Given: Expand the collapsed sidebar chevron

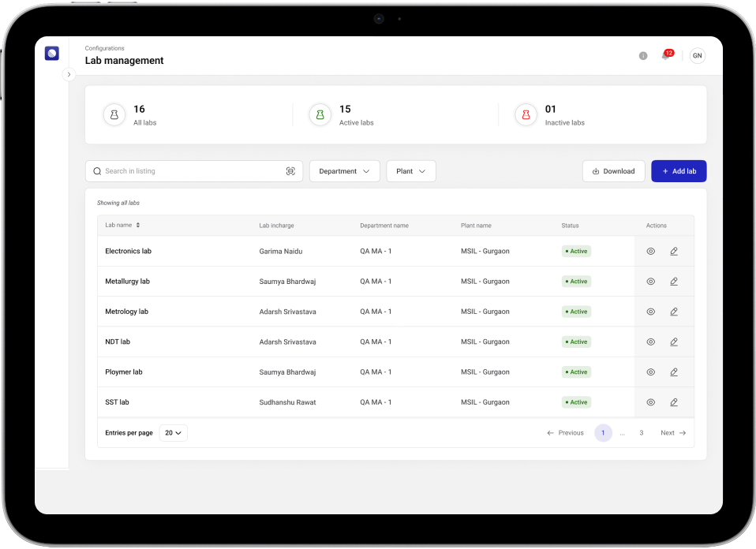Looking at the screenshot, I should pos(69,74).
